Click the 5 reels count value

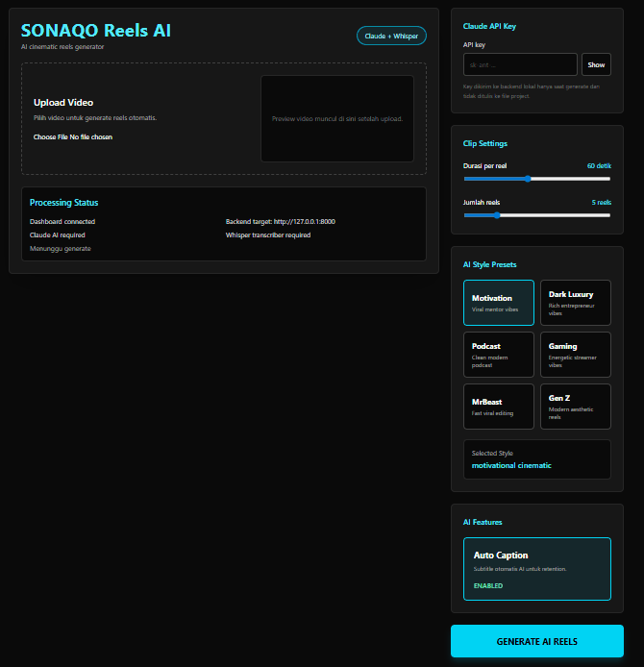pos(602,203)
